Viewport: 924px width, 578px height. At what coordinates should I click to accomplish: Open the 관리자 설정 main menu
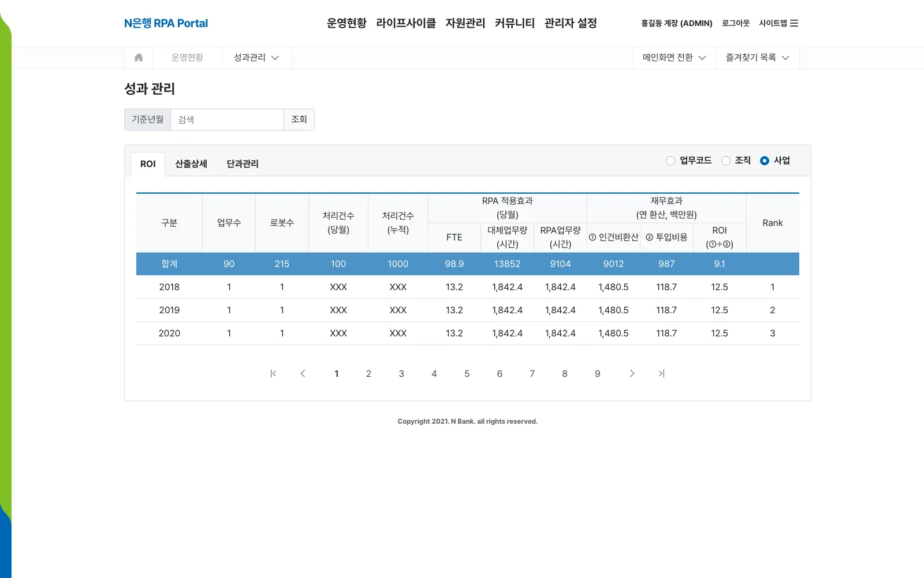point(571,23)
